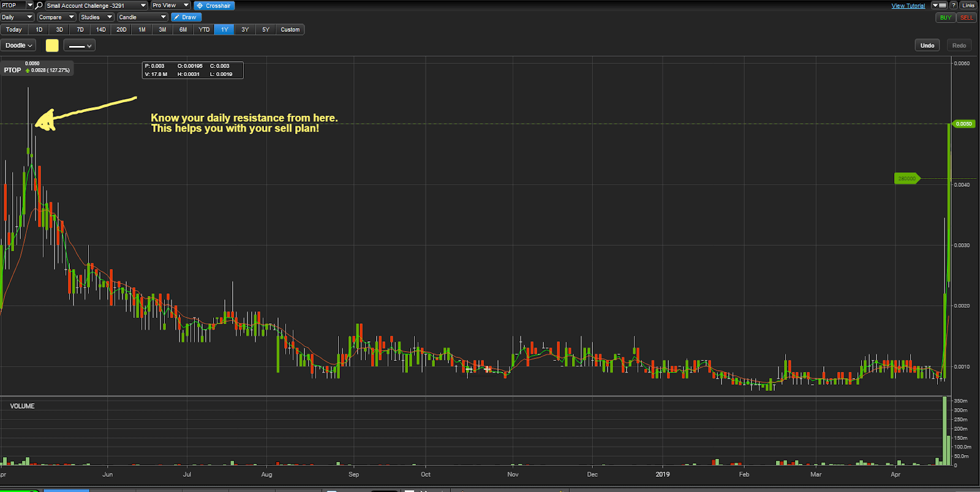Select the 7D range tab

[x=80, y=29]
